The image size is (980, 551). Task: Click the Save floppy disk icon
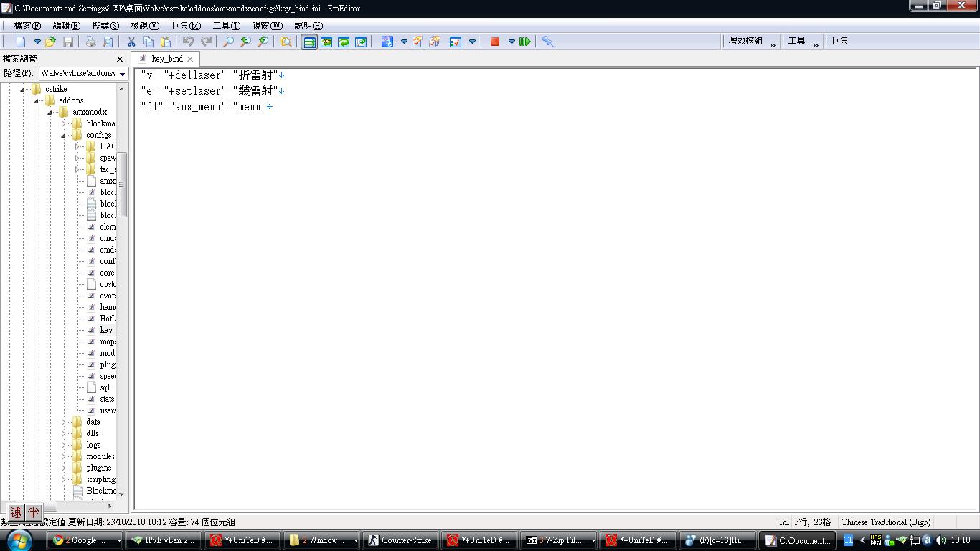(68, 42)
